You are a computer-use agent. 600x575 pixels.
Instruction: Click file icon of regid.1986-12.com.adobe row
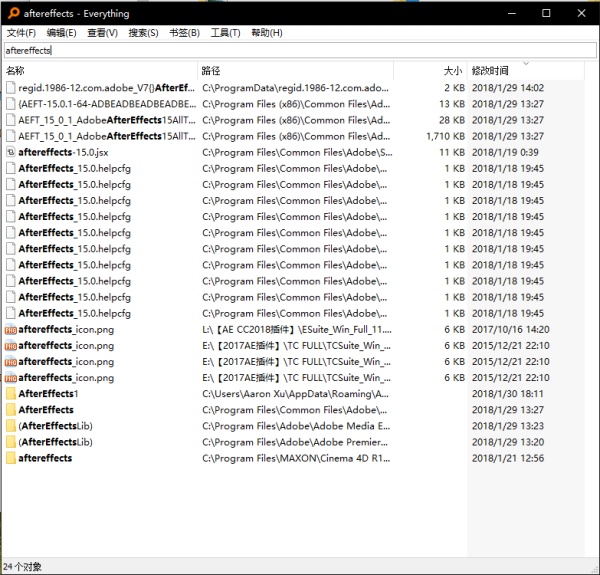click(11, 88)
